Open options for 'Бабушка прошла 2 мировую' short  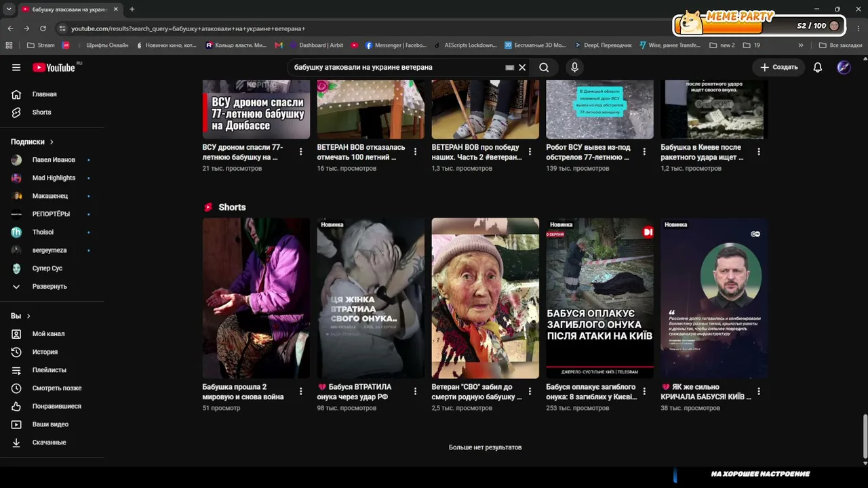(x=301, y=392)
